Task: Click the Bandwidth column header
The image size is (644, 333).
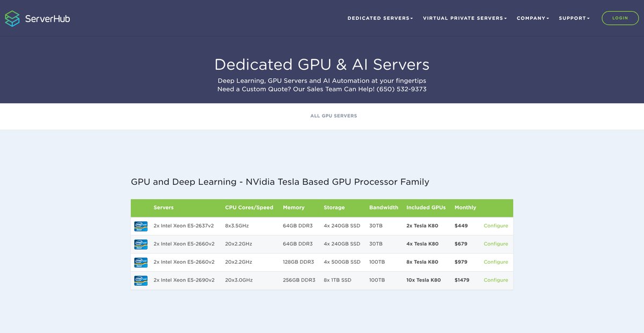Action: (384, 208)
